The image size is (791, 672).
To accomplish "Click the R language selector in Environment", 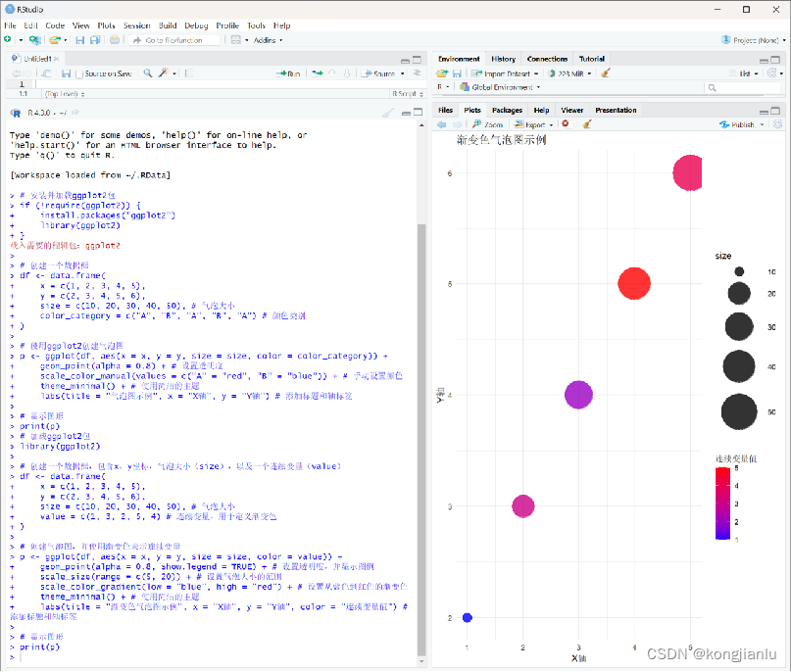I will [x=443, y=87].
